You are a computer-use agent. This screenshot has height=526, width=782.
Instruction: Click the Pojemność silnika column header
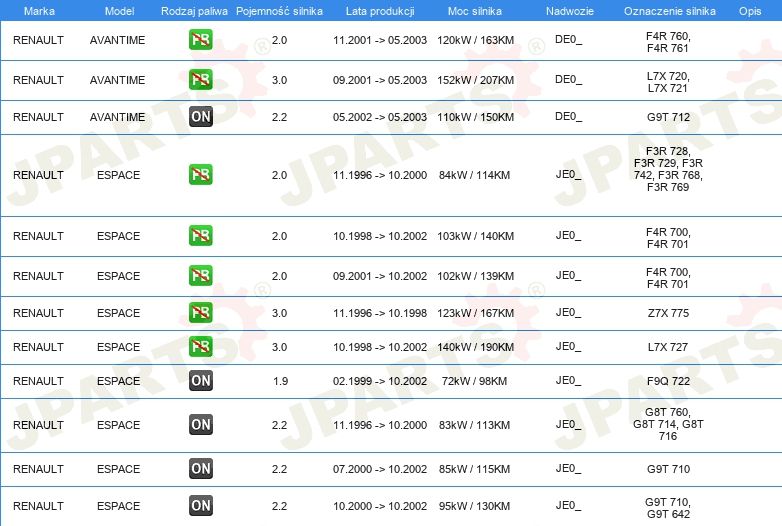(279, 11)
